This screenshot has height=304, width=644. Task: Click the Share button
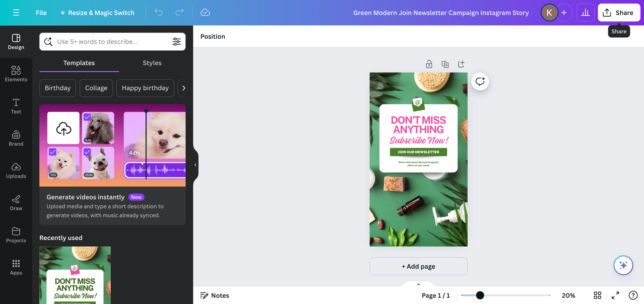pos(619,13)
